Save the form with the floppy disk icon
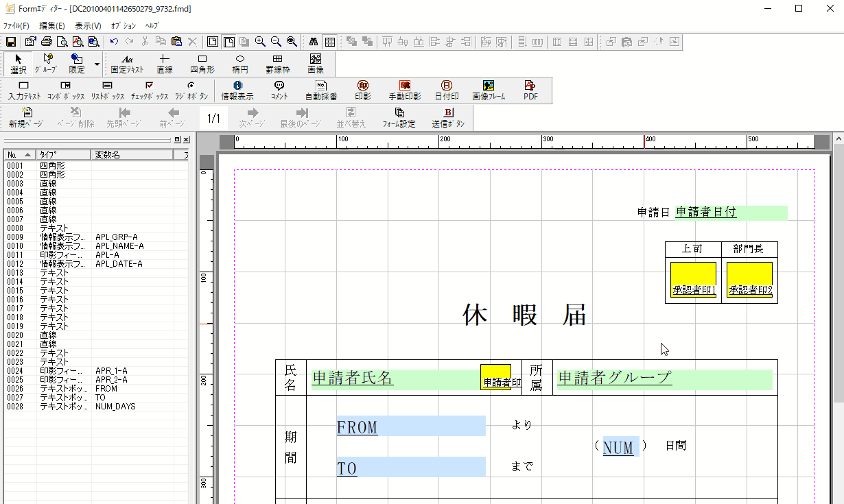This screenshot has height=504, width=844. [x=11, y=42]
